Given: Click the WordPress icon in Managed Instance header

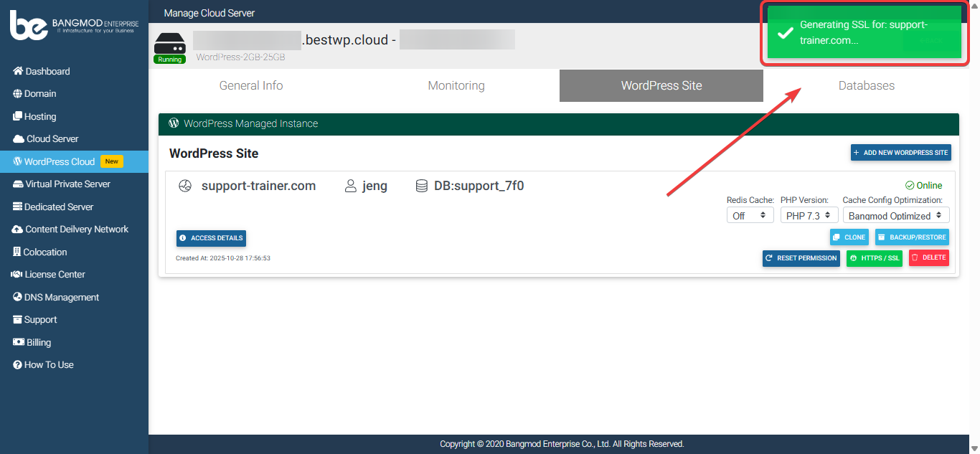Looking at the screenshot, I should click(x=174, y=123).
